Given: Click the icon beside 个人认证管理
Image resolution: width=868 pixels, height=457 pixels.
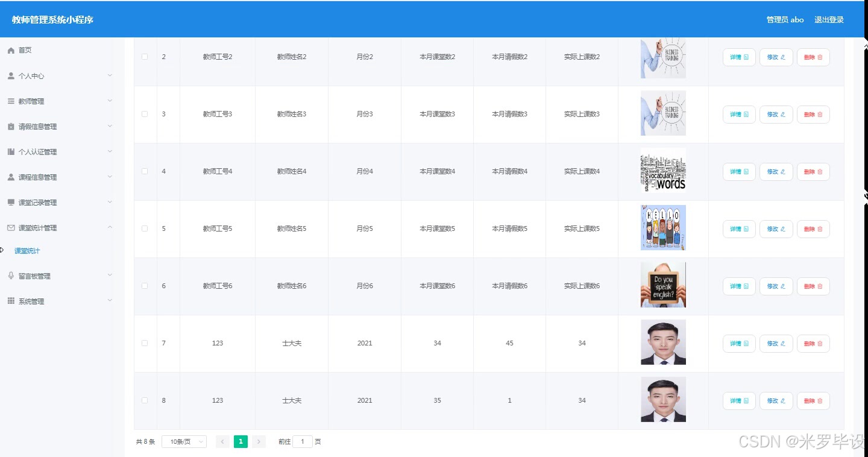Looking at the screenshot, I should [x=11, y=152].
